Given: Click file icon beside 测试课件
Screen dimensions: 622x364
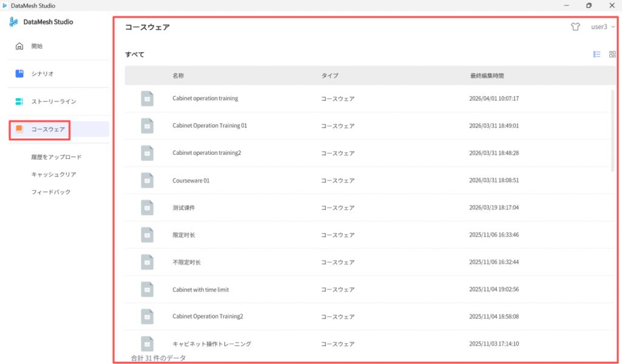Looking at the screenshot, I should tap(147, 207).
